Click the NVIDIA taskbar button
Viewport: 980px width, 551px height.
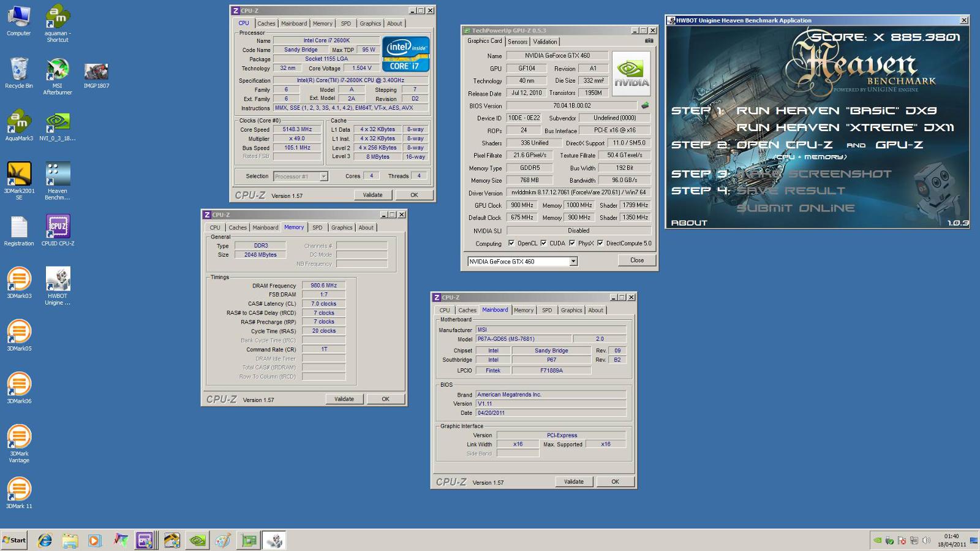197,541
